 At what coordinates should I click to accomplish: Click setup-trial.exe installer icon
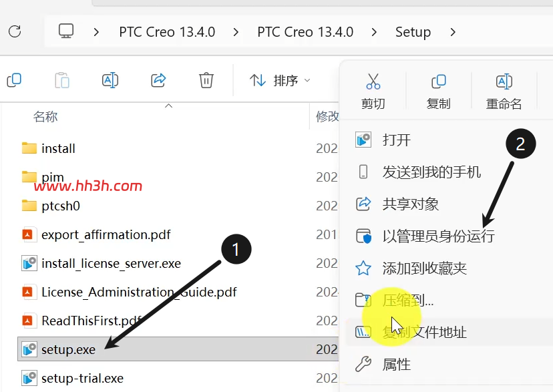[x=29, y=378]
